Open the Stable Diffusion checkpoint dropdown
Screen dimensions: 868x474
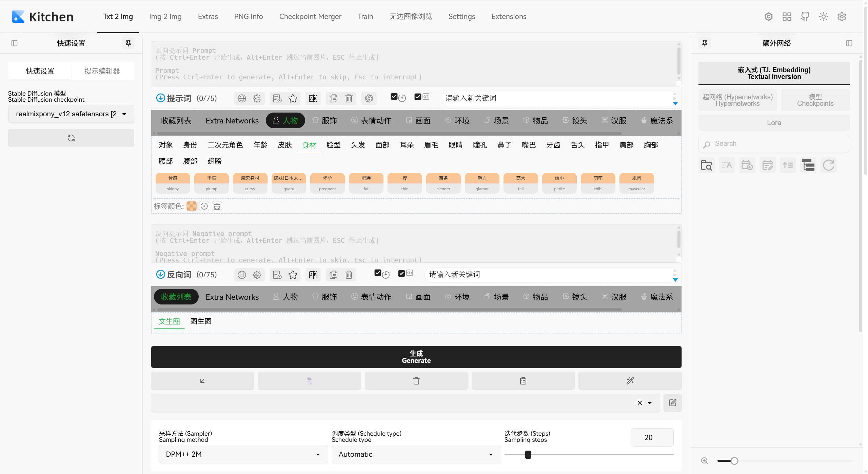click(71, 114)
